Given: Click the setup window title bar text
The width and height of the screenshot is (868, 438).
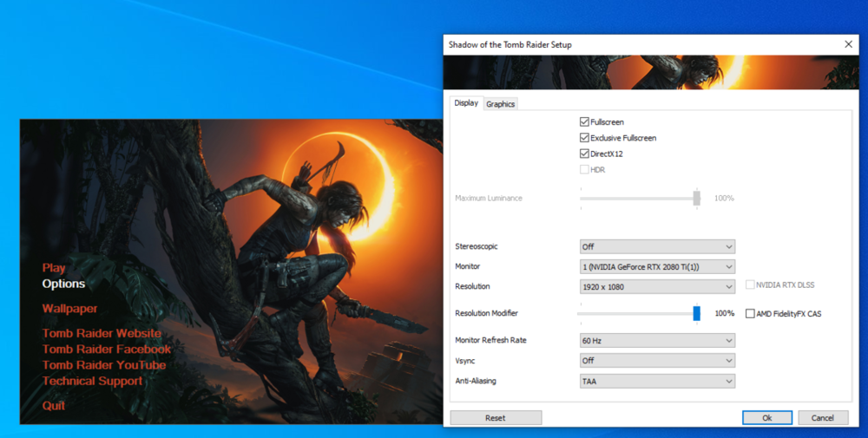Looking at the screenshot, I should tap(510, 45).
